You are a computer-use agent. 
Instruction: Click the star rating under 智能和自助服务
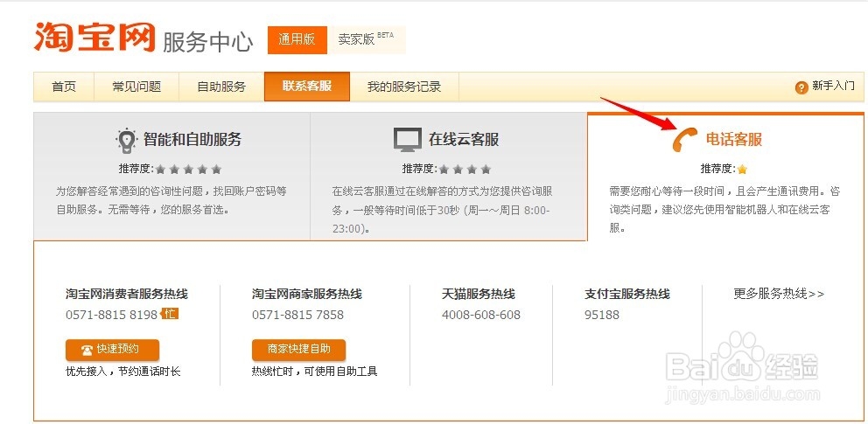(x=188, y=169)
